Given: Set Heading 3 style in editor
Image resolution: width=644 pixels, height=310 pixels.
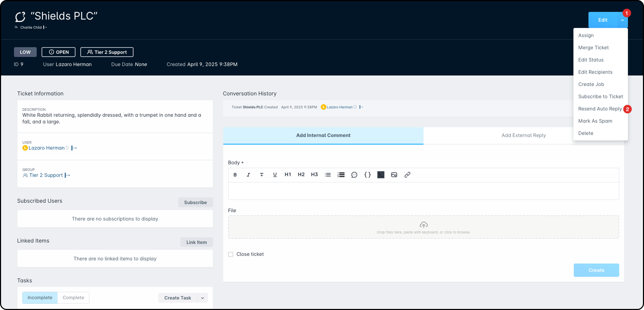Looking at the screenshot, I should pyautogui.click(x=314, y=175).
